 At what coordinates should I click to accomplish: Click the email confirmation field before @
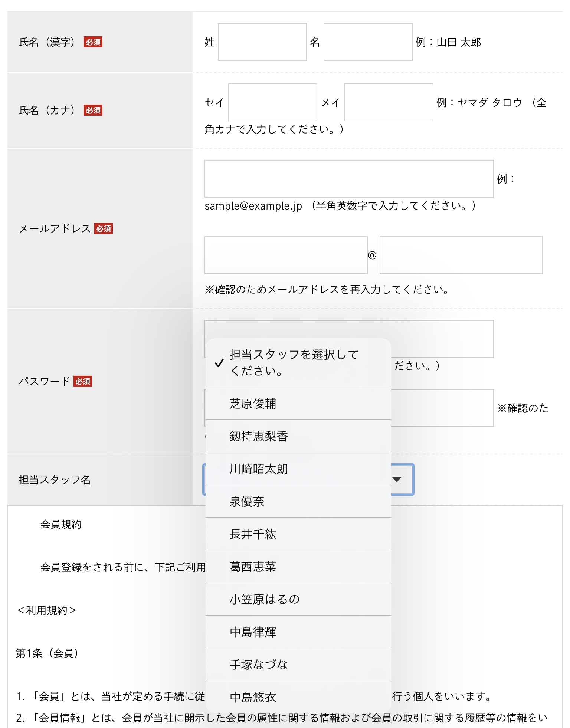click(286, 255)
